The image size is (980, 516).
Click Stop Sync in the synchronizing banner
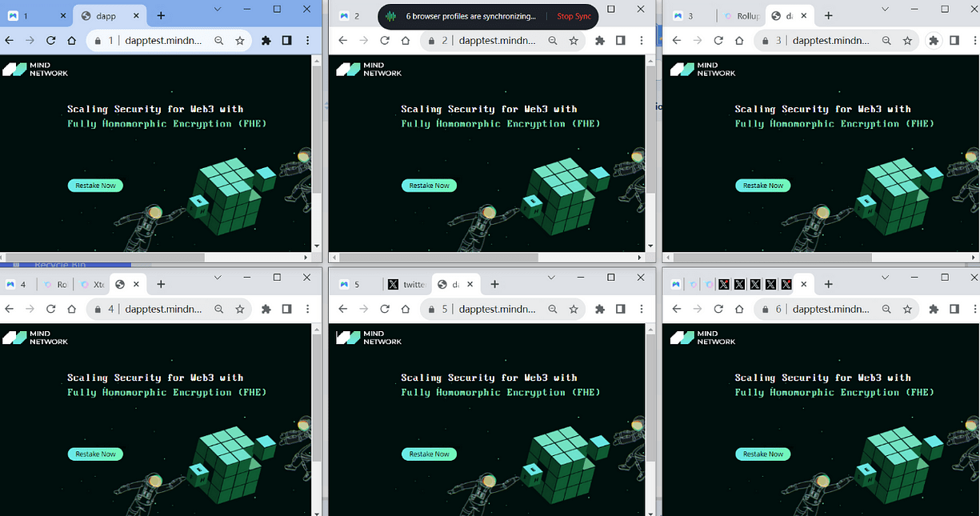574,16
